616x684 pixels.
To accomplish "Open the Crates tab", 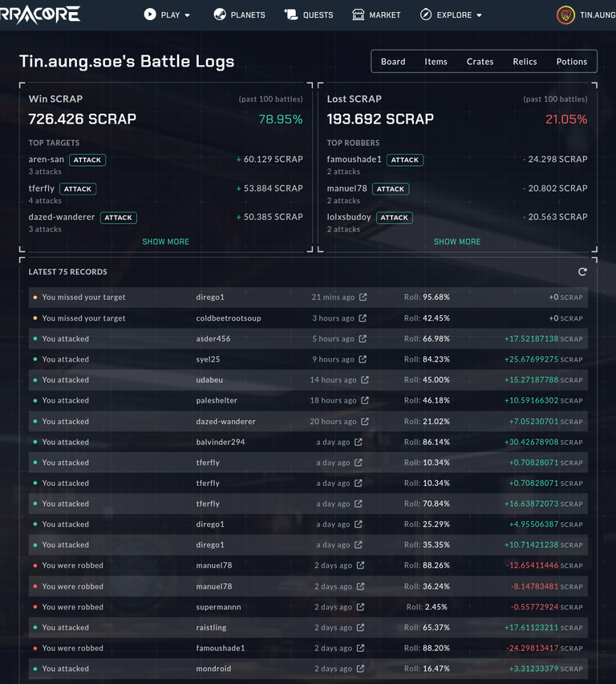I will [x=480, y=62].
